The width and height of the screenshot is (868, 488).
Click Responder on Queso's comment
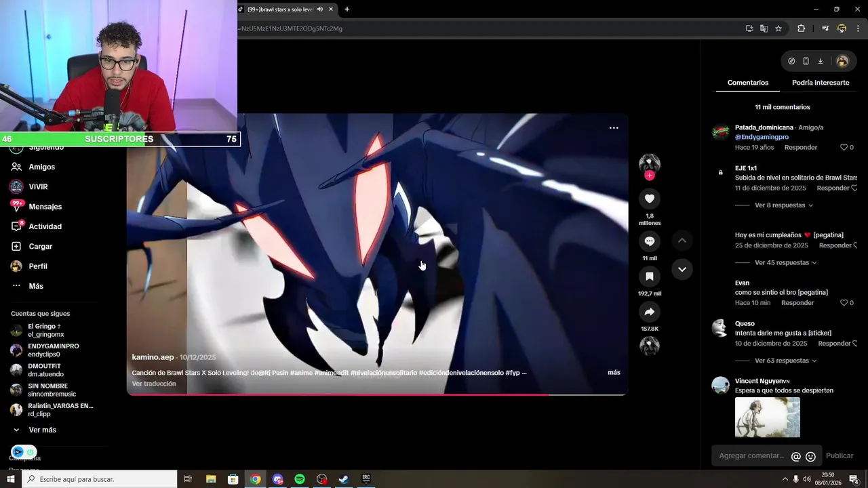(x=835, y=343)
